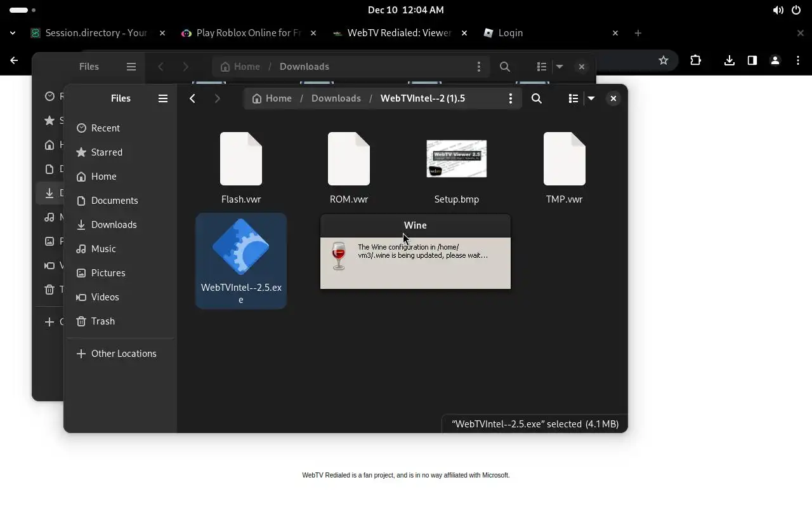The image size is (812, 508).
Task: Open Other Locations in front Files sidebar
Action: (121, 354)
